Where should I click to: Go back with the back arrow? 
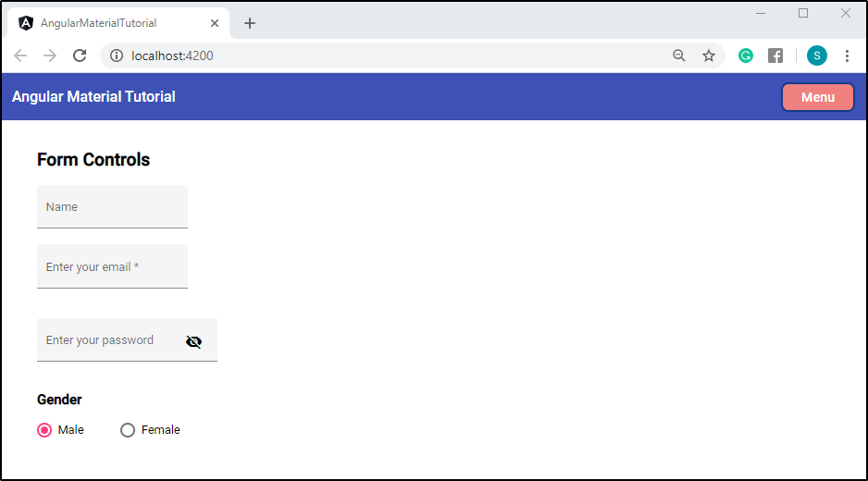click(20, 55)
